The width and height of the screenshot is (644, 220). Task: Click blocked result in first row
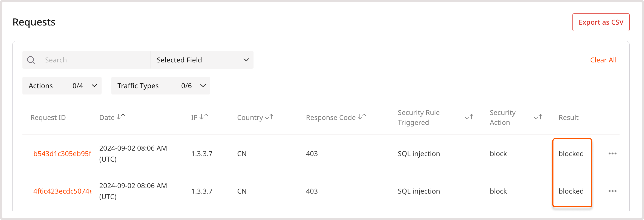[x=571, y=154]
